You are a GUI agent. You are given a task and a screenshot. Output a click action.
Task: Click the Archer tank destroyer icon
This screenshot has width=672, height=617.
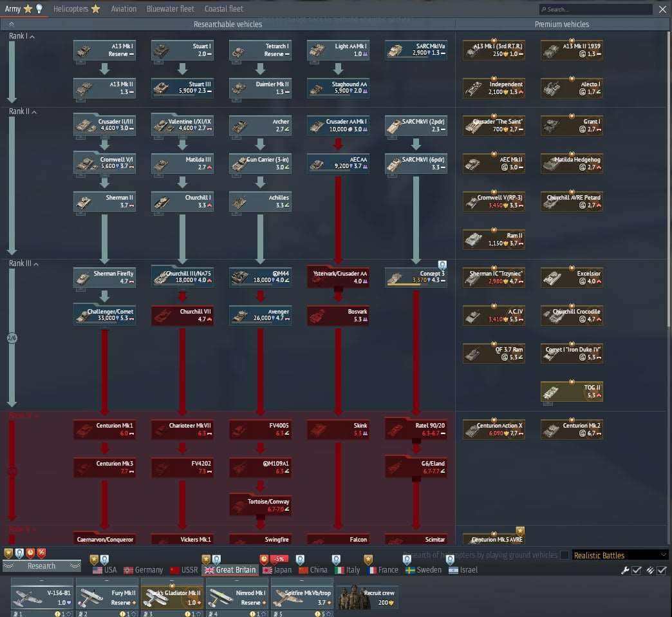tap(239, 126)
